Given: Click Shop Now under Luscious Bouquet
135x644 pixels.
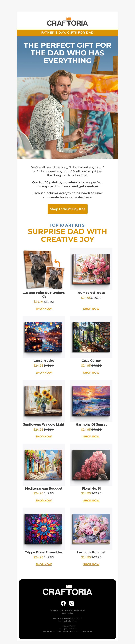Looking at the screenshot, I should 91,564.
